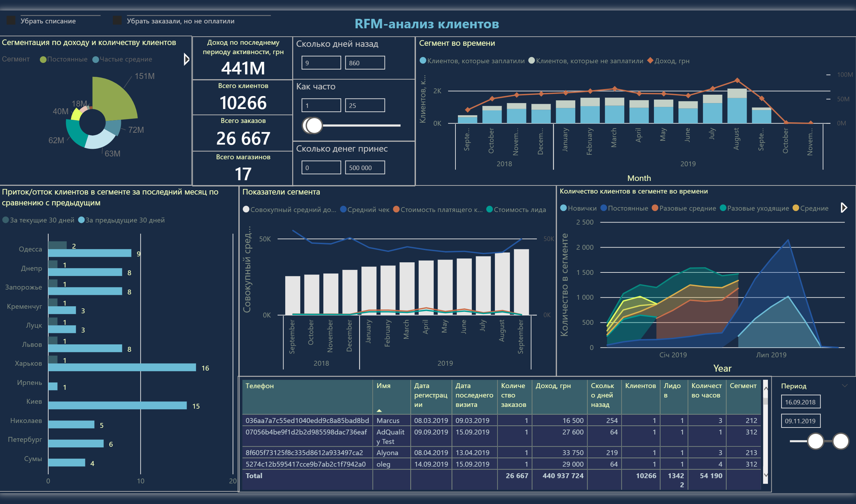
Task: Click money maximum field with 500 000
Action: [x=365, y=168]
